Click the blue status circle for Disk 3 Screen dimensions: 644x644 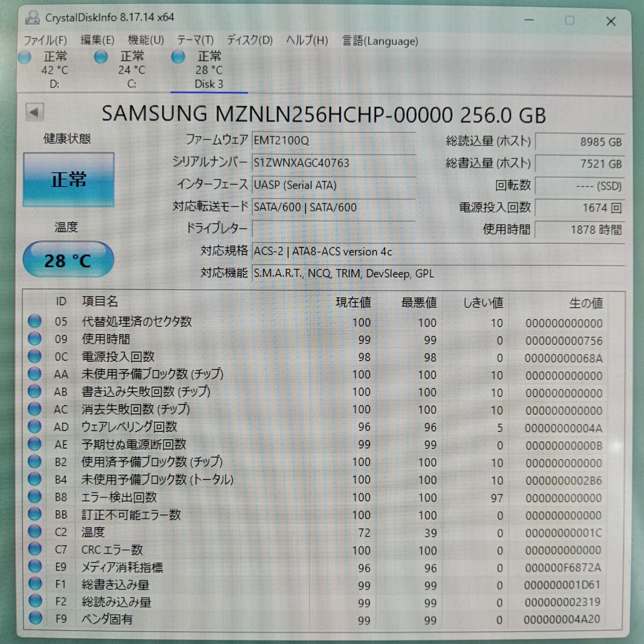point(178,56)
